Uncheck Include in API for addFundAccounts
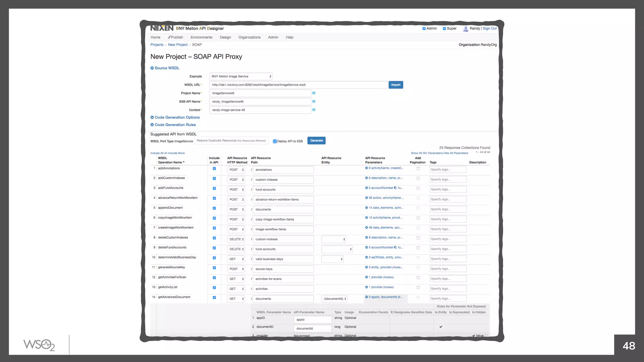Viewport: 644px width, 362px height. click(x=214, y=189)
